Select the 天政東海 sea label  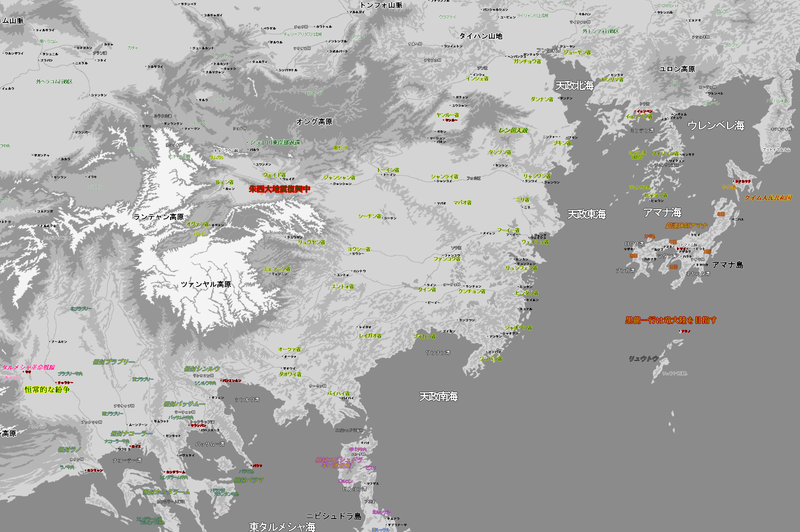(586, 214)
